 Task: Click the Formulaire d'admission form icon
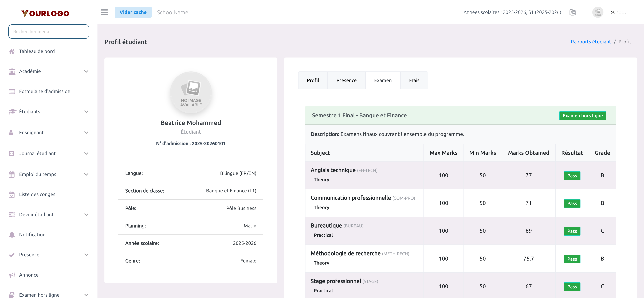(11, 91)
